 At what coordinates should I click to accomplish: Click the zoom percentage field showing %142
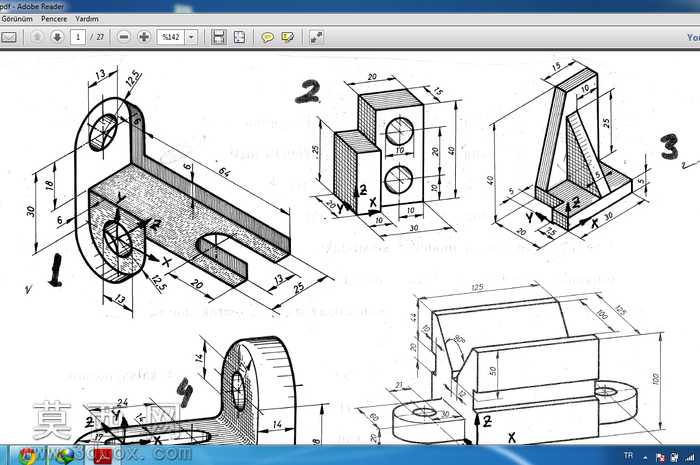[171, 37]
